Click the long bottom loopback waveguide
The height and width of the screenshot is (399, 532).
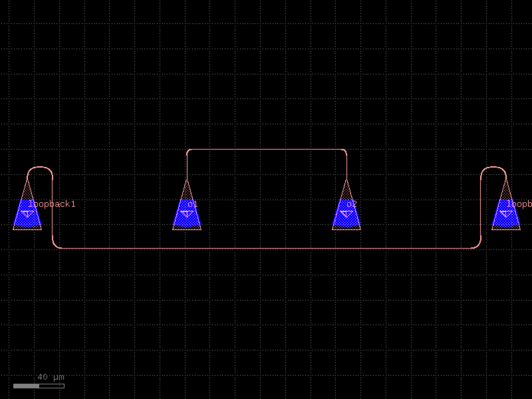tap(267, 248)
